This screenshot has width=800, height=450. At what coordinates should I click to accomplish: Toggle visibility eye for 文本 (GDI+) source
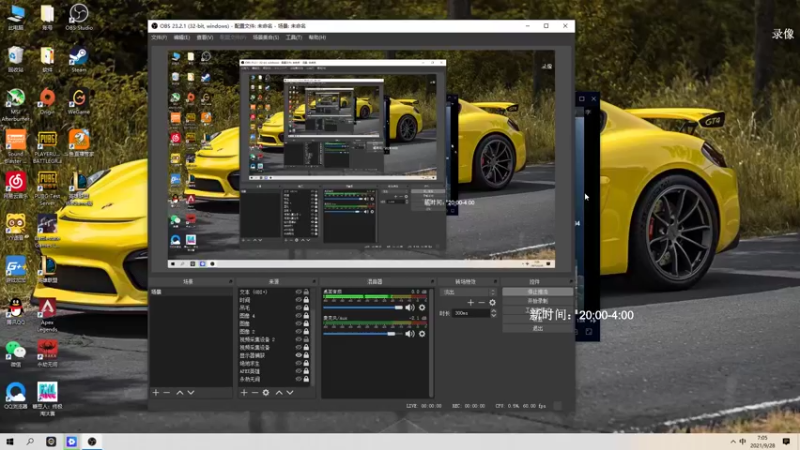[x=298, y=292]
